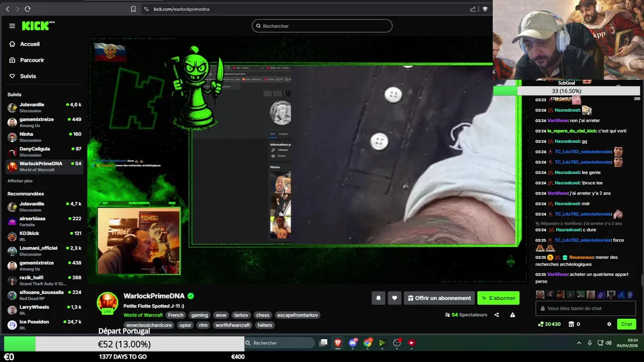Go back in the browser
Screen dimensions: 644x362
click(x=8, y=9)
